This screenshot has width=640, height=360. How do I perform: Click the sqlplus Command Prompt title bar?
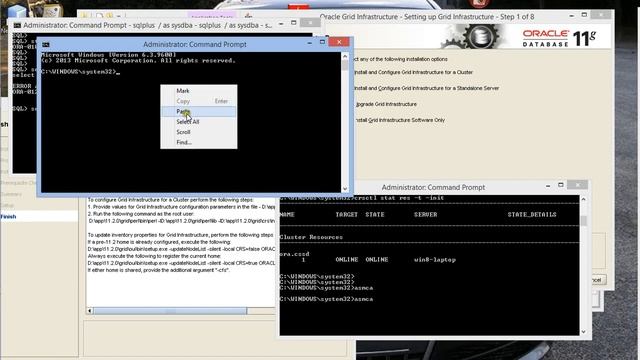pos(147,25)
